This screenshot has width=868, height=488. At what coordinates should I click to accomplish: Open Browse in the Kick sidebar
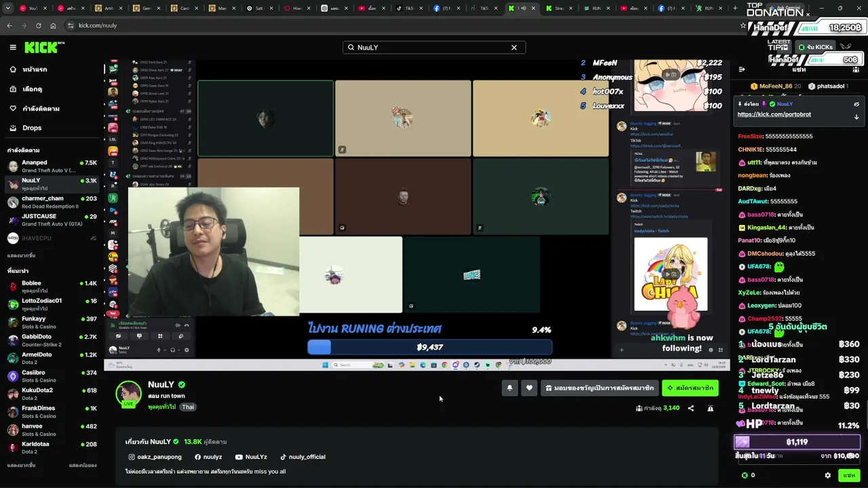point(51,89)
